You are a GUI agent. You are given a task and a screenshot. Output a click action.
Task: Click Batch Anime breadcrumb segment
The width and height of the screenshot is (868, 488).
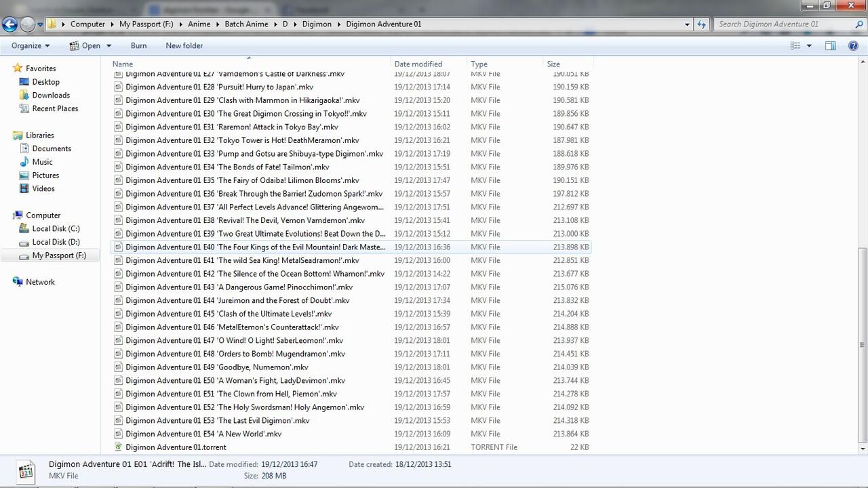(x=248, y=24)
